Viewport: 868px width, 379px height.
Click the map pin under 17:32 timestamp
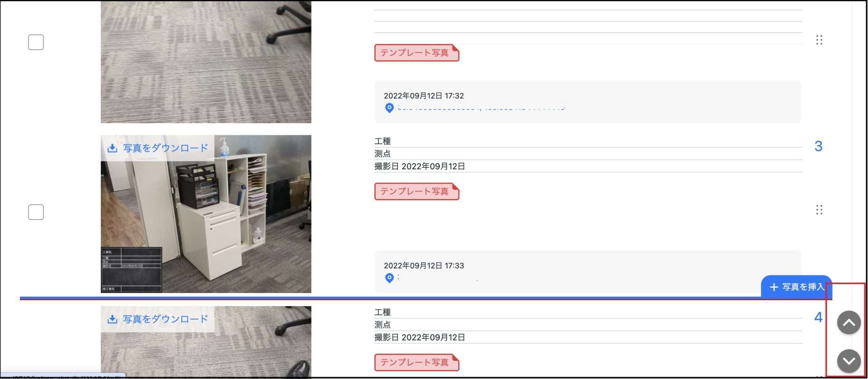(x=389, y=108)
